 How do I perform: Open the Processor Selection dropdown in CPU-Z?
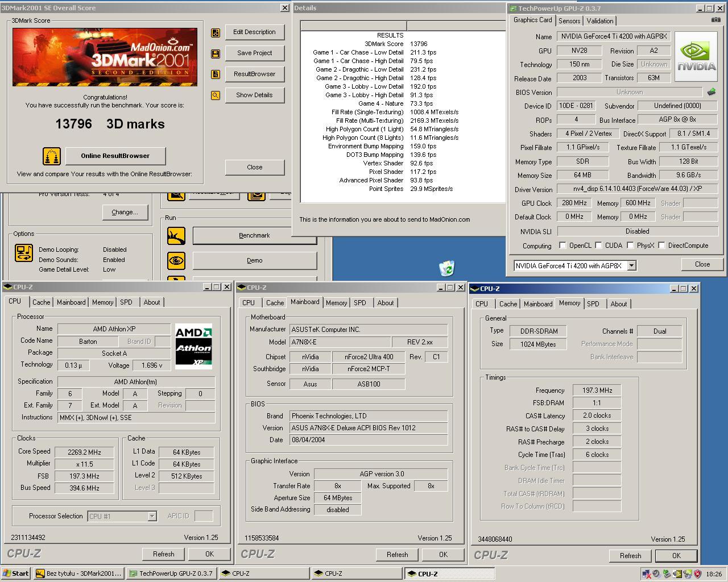(151, 516)
